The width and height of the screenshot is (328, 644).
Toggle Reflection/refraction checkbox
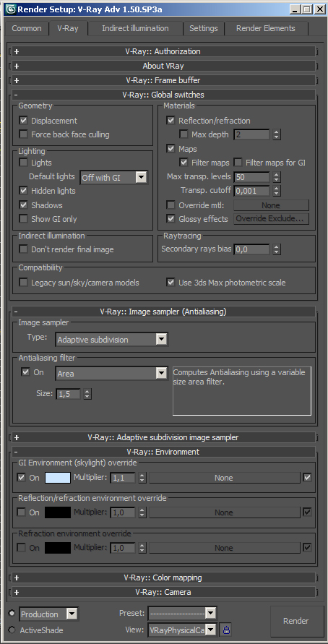(x=171, y=121)
